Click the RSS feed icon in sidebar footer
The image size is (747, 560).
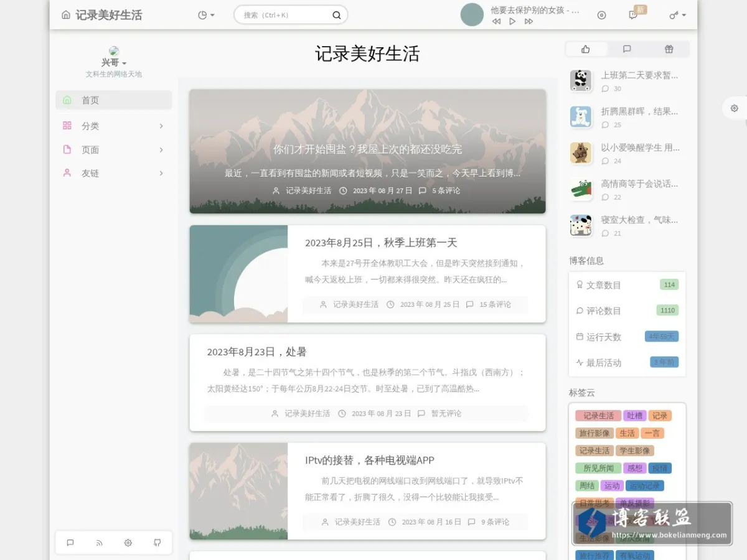coord(99,543)
